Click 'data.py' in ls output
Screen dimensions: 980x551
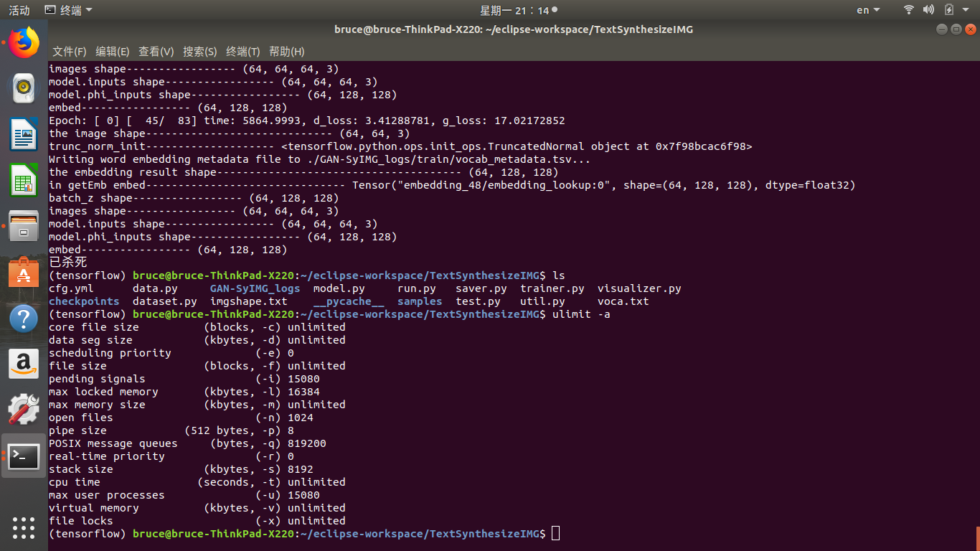click(155, 288)
